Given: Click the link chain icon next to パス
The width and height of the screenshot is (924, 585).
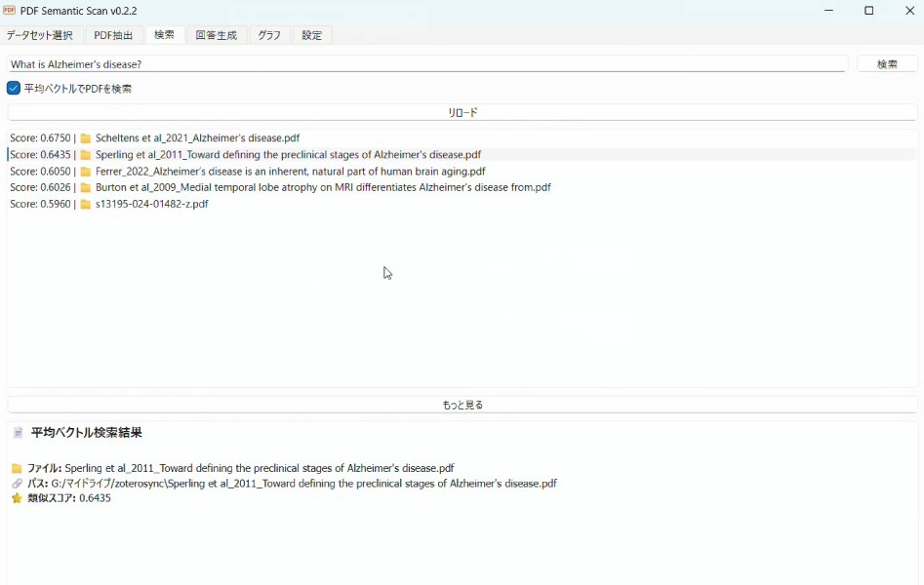Looking at the screenshot, I should point(17,484).
